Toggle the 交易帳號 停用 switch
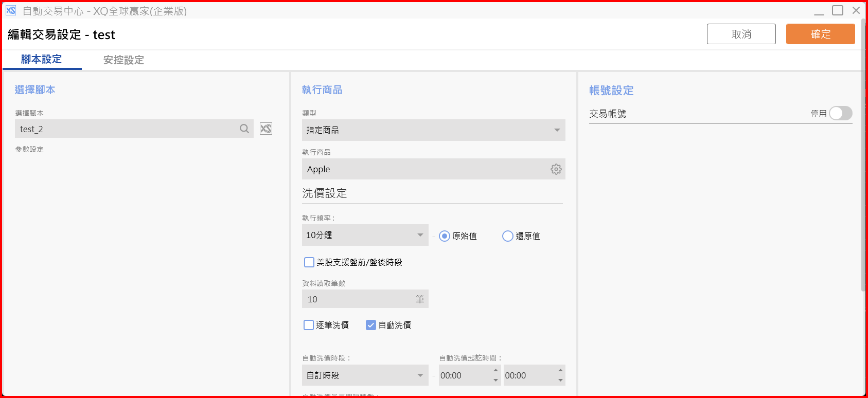This screenshot has width=868, height=398. (x=840, y=113)
